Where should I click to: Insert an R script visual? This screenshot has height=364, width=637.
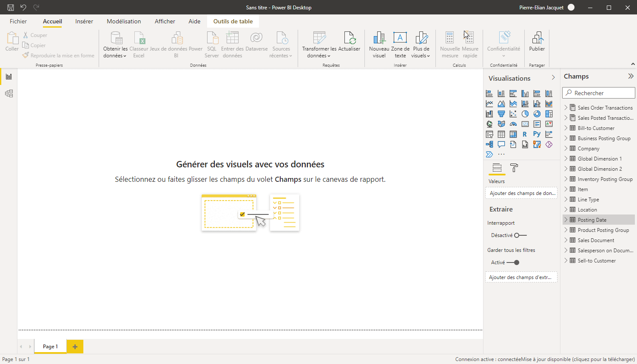coord(525,134)
